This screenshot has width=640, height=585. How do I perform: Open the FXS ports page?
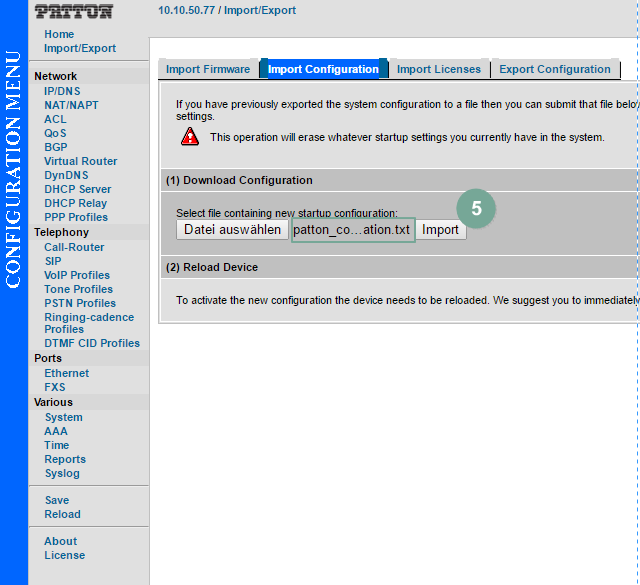tap(55, 387)
